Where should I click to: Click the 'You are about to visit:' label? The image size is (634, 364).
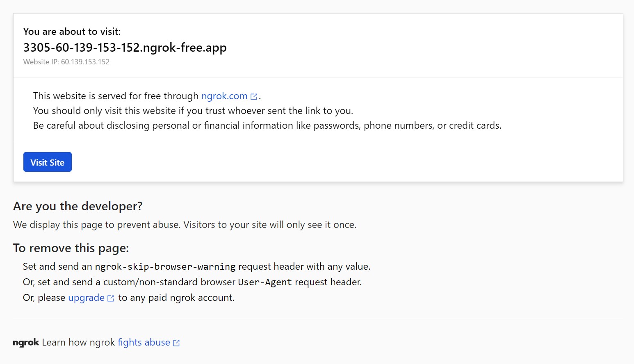72,32
